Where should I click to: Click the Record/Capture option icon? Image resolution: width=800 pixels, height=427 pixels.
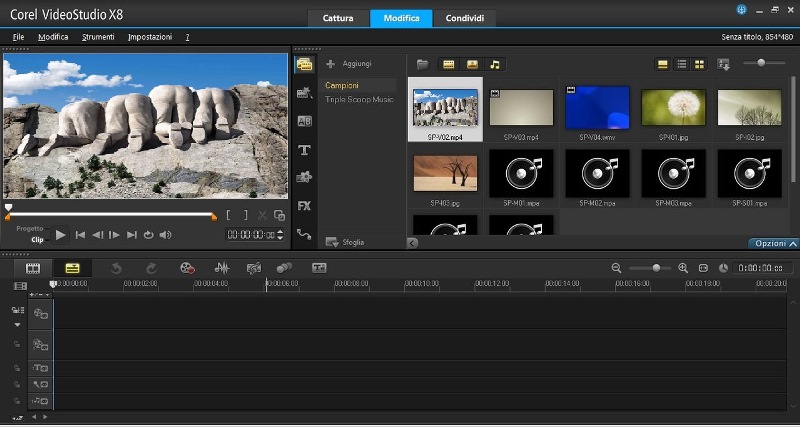click(x=187, y=268)
